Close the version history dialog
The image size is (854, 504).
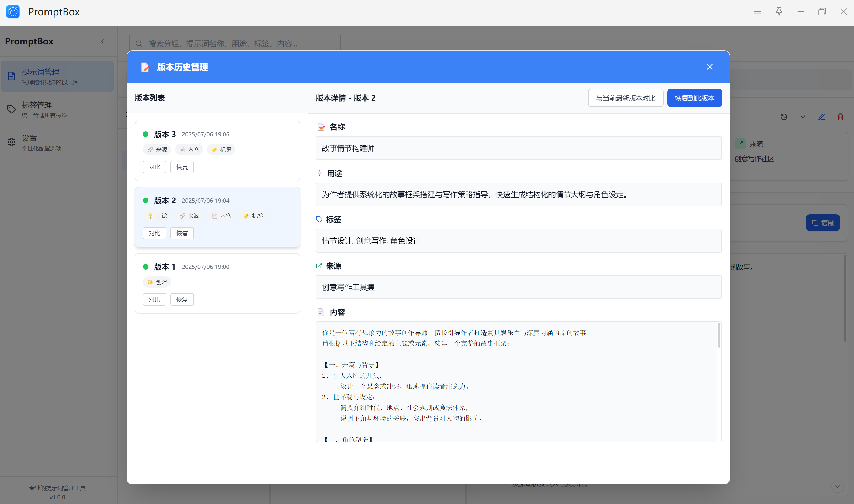click(x=709, y=67)
